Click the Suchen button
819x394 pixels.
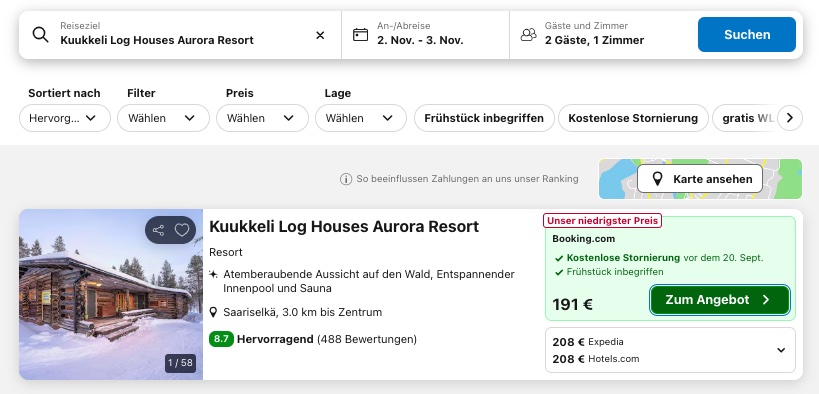(747, 34)
